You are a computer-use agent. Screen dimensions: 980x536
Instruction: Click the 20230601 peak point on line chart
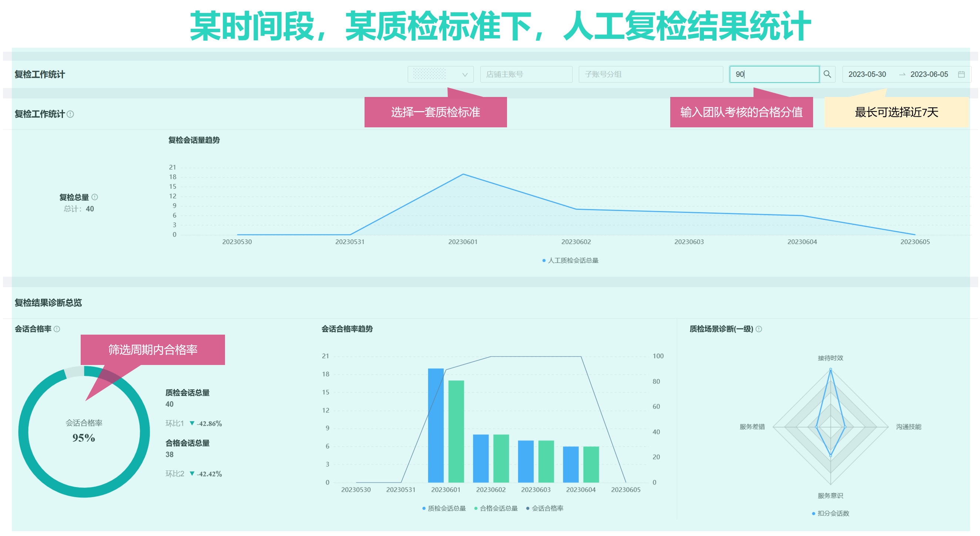[463, 174]
